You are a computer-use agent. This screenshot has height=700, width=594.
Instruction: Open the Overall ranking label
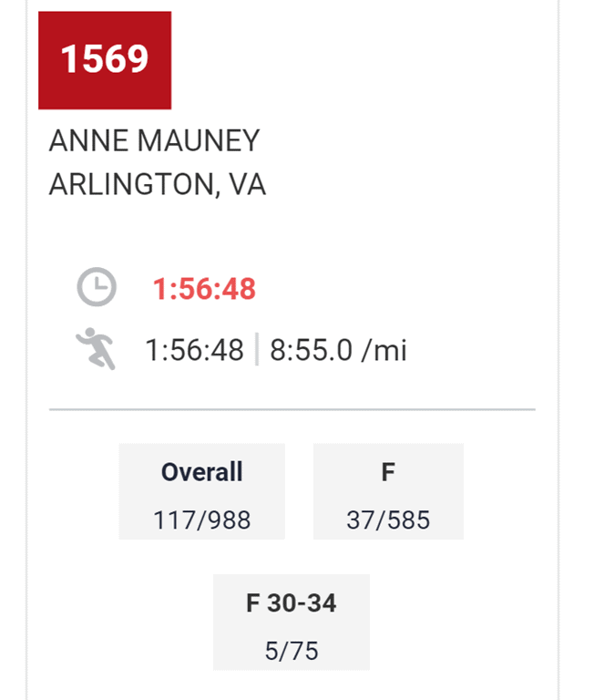coord(201,471)
